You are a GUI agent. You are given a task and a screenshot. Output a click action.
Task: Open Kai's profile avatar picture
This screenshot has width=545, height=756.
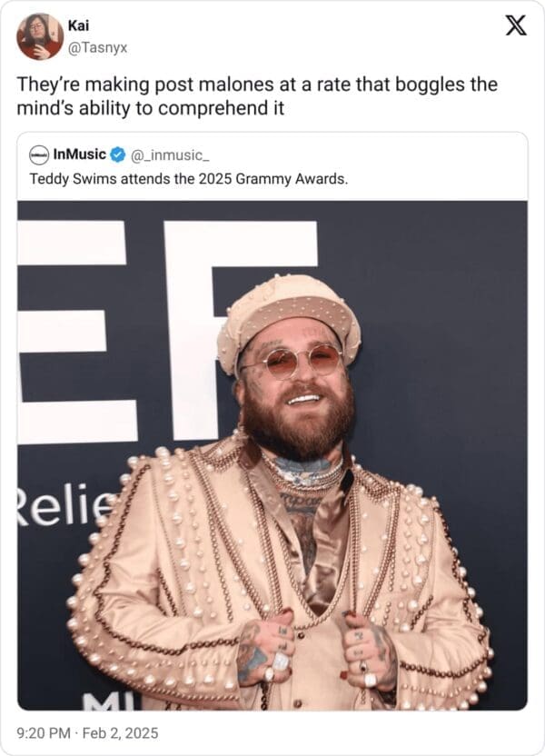click(x=40, y=36)
